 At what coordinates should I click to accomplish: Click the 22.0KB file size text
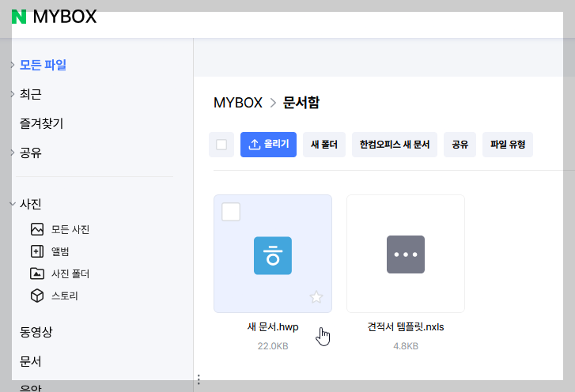point(273,346)
